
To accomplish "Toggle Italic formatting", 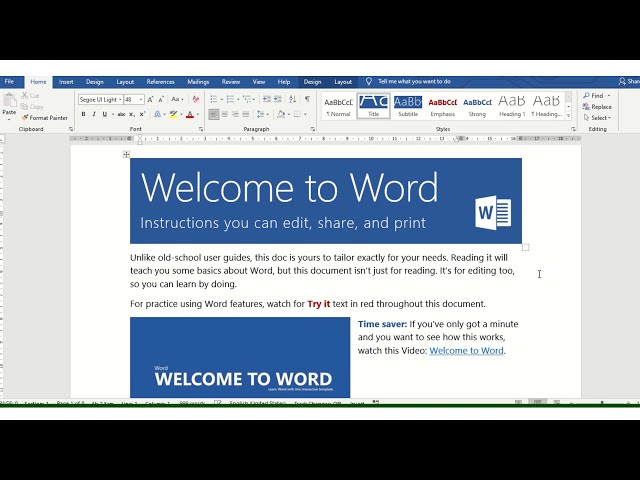I will pos(94,115).
